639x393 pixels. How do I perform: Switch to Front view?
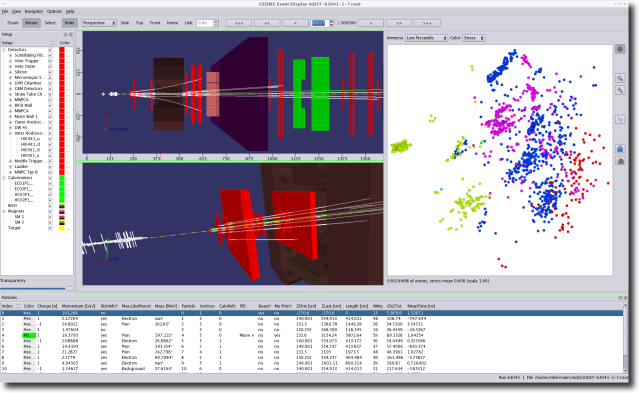[x=155, y=23]
